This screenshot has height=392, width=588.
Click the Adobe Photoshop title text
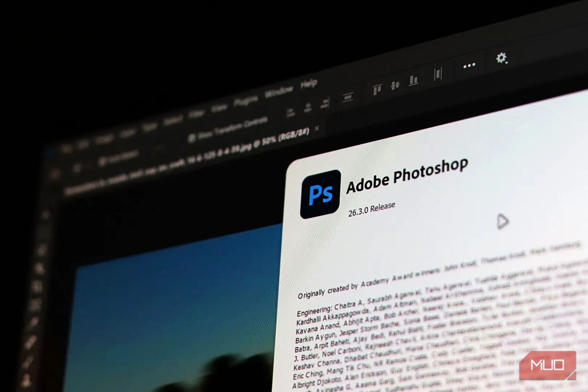click(x=407, y=176)
